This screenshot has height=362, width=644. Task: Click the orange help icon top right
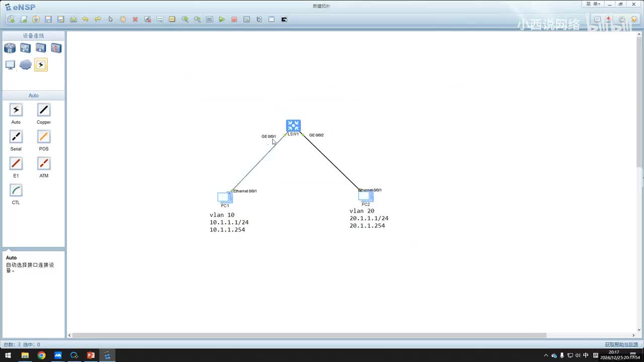pyautogui.click(x=634, y=20)
